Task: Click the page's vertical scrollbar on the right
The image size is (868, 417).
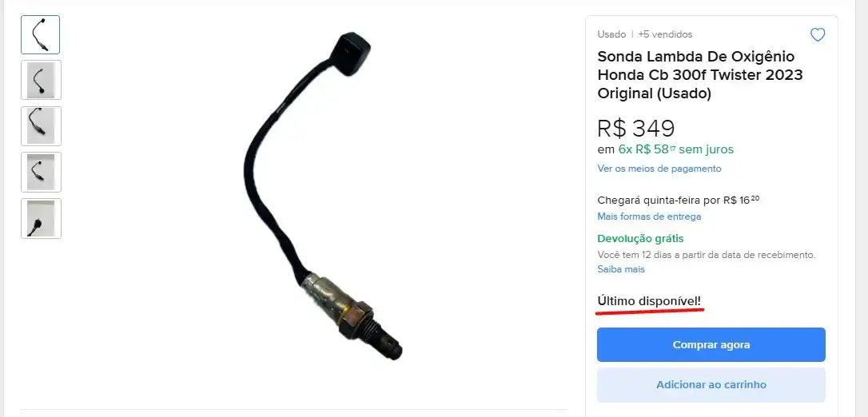Action: pos(862,208)
